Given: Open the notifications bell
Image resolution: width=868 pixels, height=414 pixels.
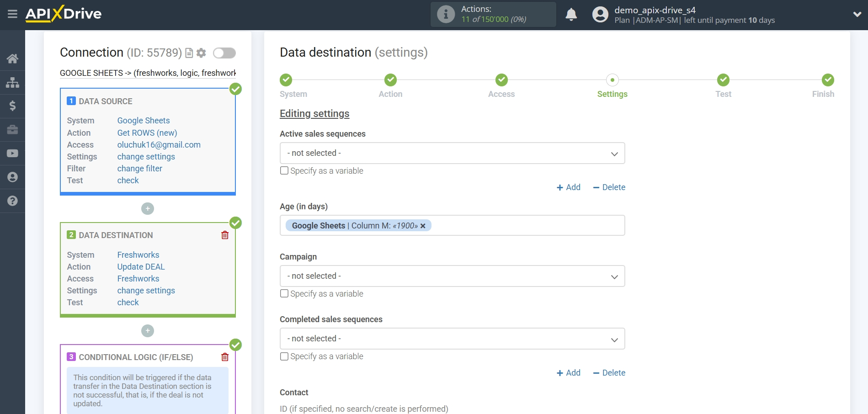Looking at the screenshot, I should [571, 15].
